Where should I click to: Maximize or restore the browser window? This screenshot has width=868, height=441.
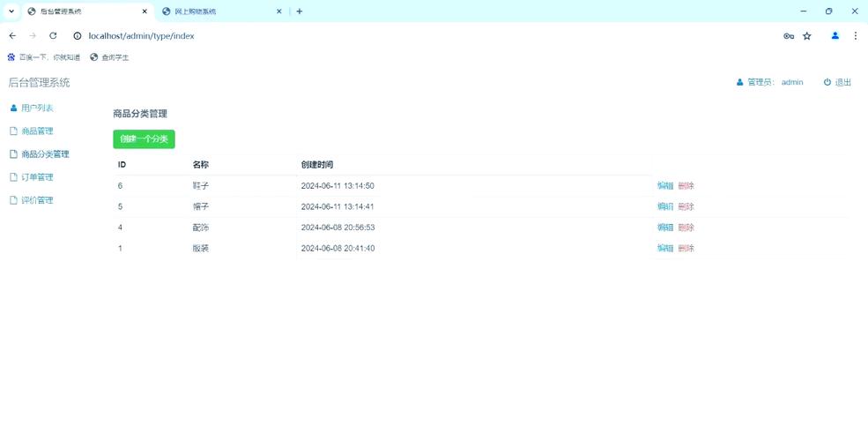pyautogui.click(x=828, y=11)
